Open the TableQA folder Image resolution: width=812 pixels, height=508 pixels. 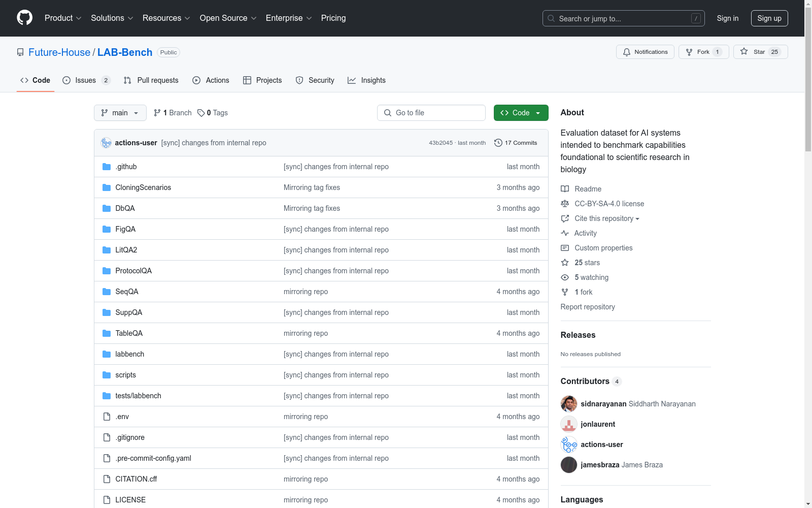[x=129, y=333]
